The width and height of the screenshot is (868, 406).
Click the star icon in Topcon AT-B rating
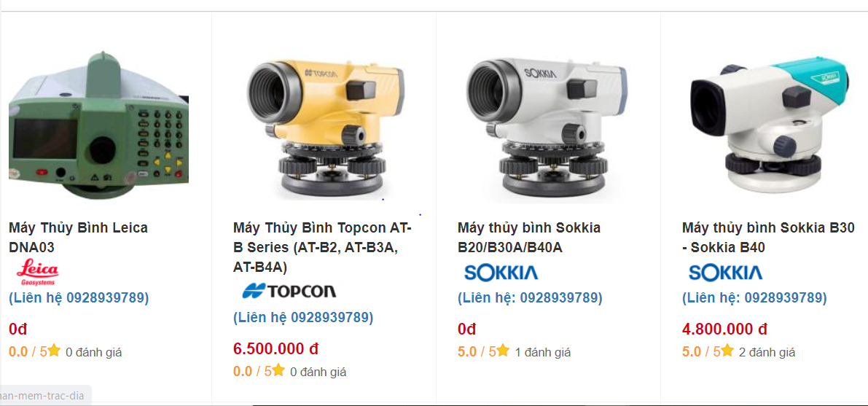pos(278,370)
